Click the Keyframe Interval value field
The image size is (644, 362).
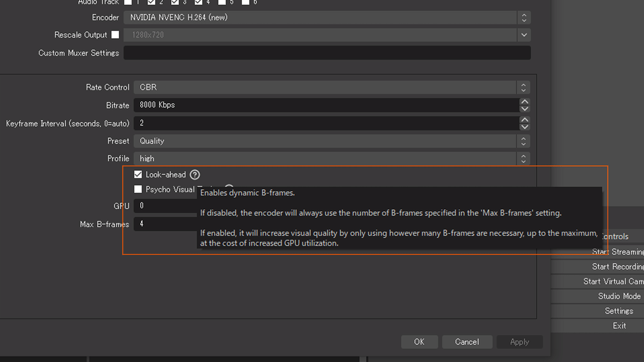(x=326, y=123)
